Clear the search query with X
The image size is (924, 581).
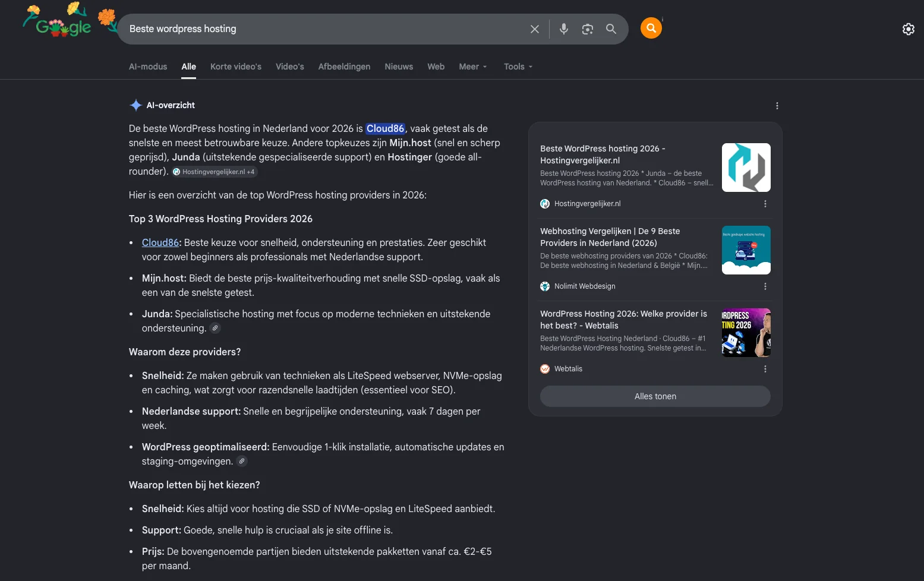pyautogui.click(x=535, y=29)
